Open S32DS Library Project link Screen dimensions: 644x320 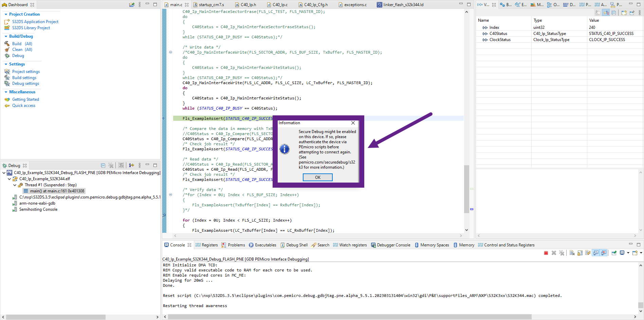coord(31,28)
